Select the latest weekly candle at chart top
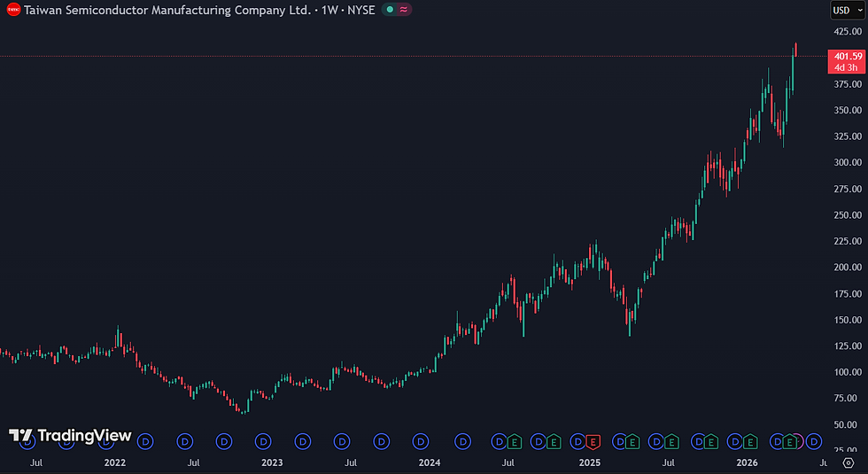The height and width of the screenshot is (474, 868). pyautogui.click(x=795, y=50)
